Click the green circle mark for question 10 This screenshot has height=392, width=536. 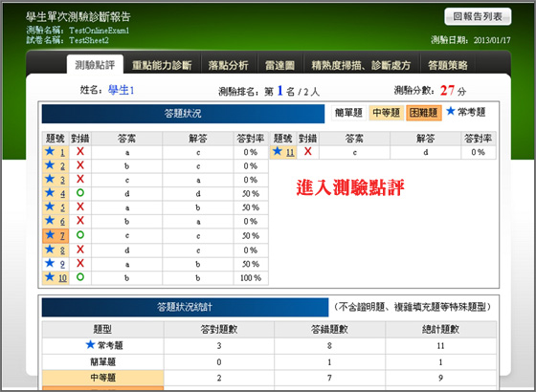(x=80, y=277)
